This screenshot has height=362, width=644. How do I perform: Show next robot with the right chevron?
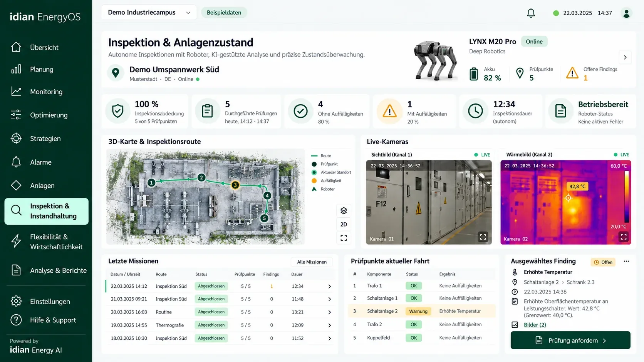tap(625, 57)
